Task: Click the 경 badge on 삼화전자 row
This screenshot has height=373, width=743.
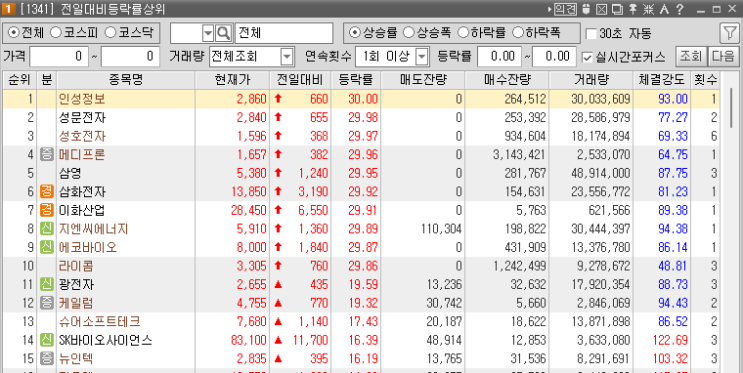Action: tap(46, 191)
